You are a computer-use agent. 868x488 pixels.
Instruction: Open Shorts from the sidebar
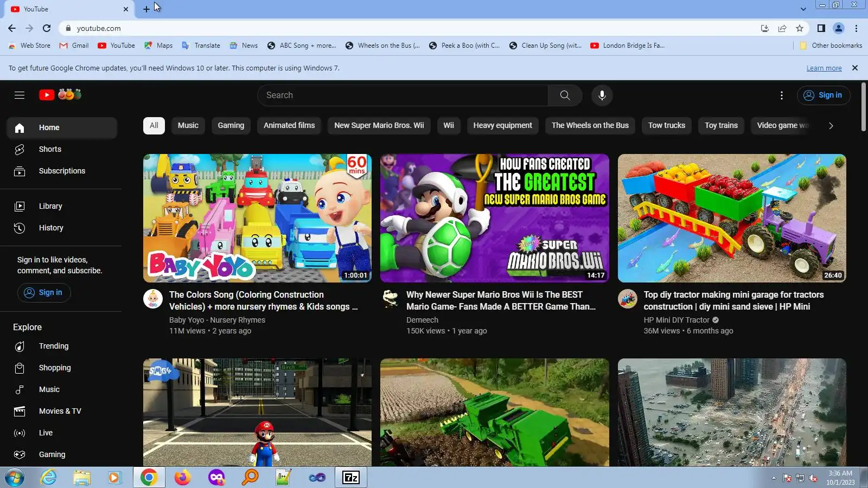coord(62,149)
